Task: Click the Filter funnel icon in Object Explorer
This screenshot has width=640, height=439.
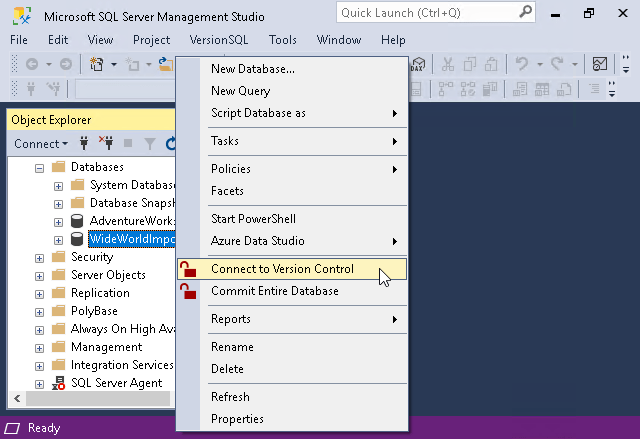Action: (150, 144)
